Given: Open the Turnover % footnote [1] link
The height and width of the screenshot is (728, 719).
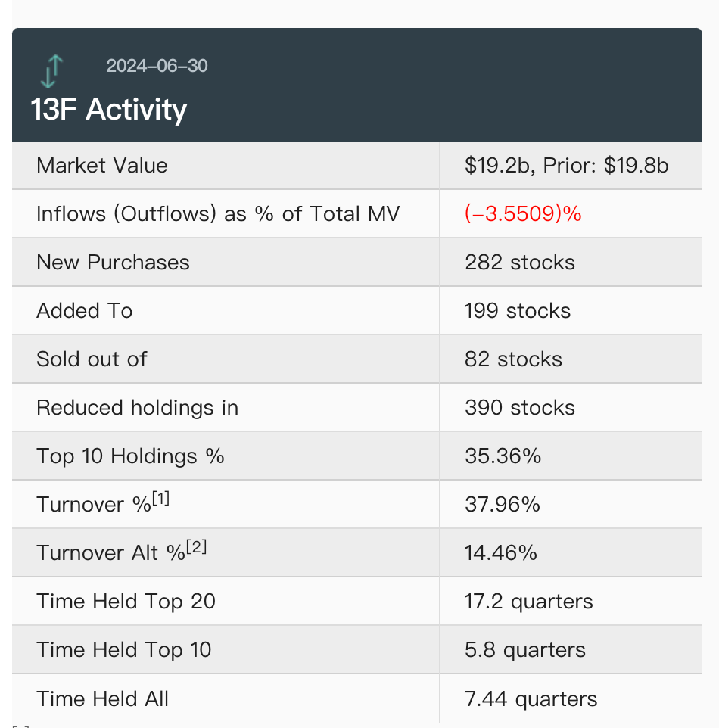Looking at the screenshot, I should coord(160,499).
